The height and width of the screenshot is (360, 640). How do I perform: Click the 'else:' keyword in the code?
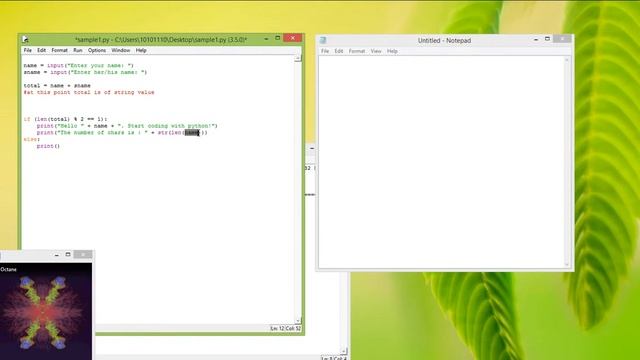(31, 139)
